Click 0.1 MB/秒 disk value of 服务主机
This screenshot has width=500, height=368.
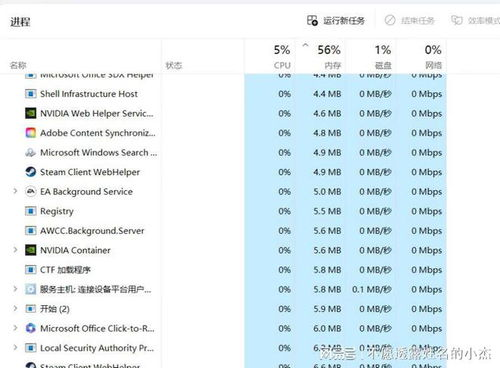pyautogui.click(x=372, y=289)
